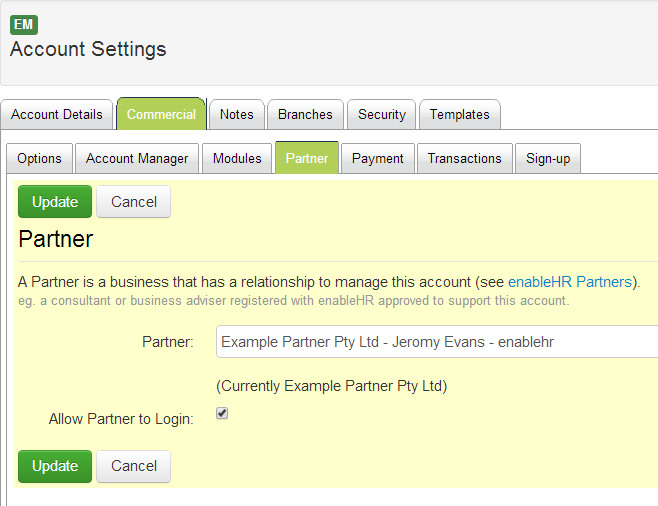Show the Templates tab
The width and height of the screenshot is (658, 506).
459,114
